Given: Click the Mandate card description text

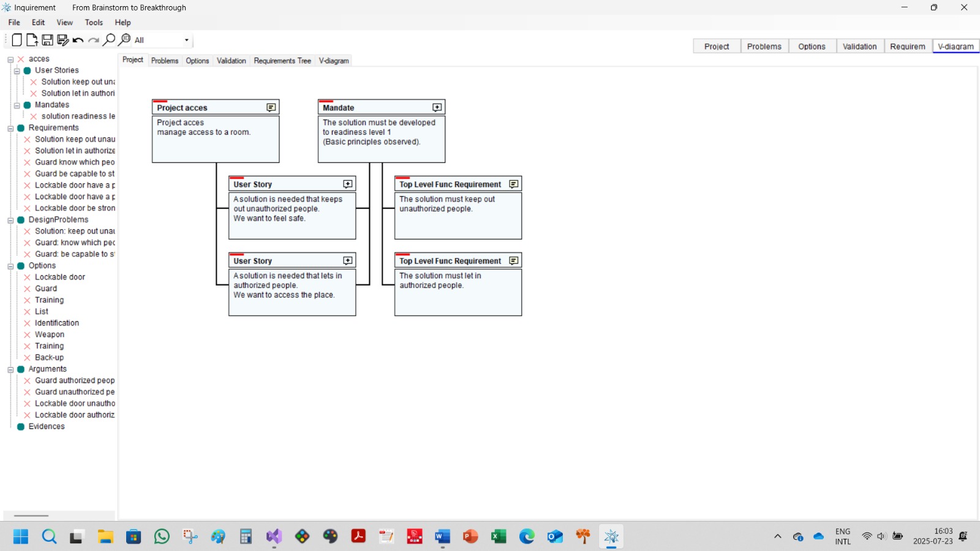Looking at the screenshot, I should 379,132.
